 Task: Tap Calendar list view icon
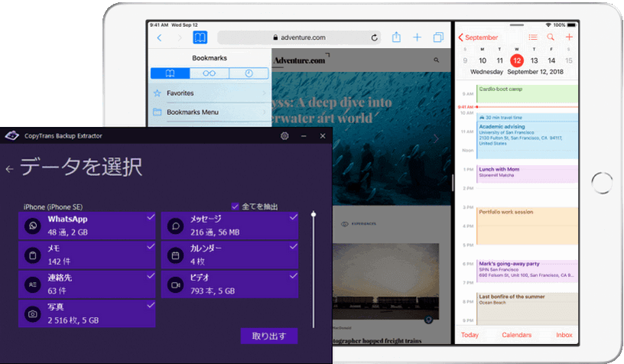(533, 37)
